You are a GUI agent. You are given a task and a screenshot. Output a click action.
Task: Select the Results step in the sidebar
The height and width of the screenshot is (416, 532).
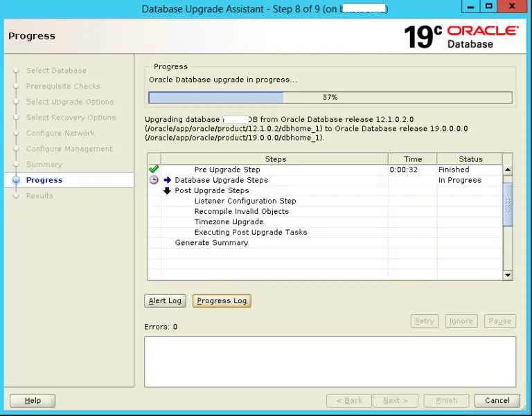pos(39,196)
